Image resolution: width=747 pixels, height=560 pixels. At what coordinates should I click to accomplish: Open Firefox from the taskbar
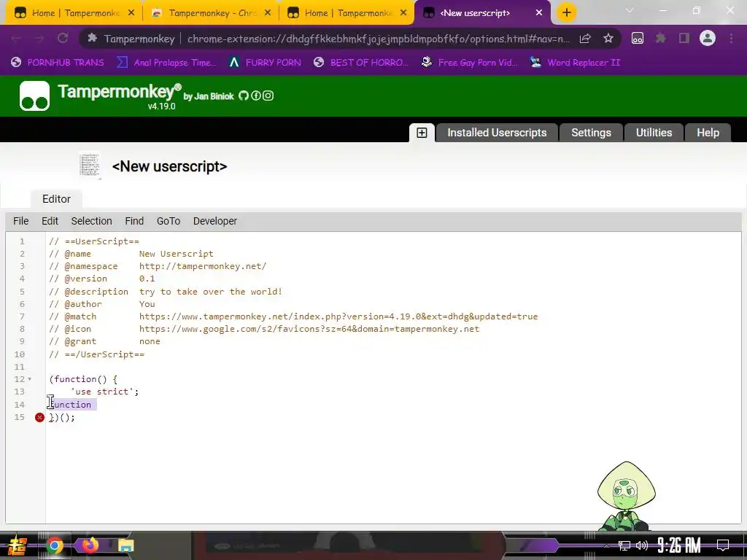click(x=90, y=545)
